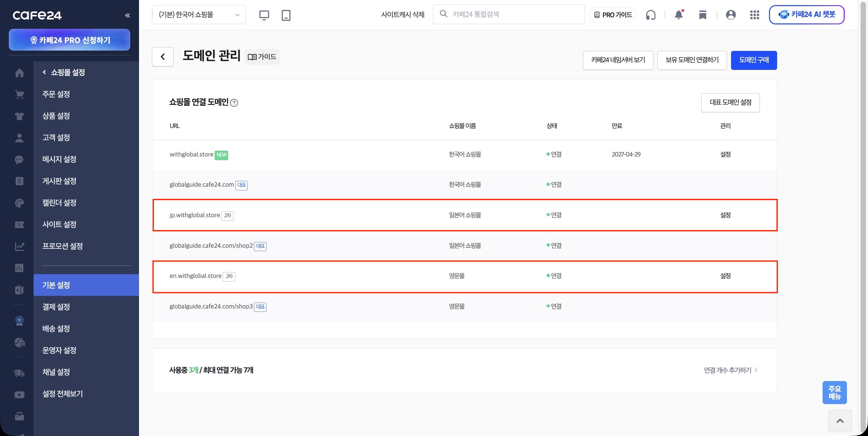Click the scroll-to-top arrow button
Viewport: 868px width, 436px height.
pos(840,421)
